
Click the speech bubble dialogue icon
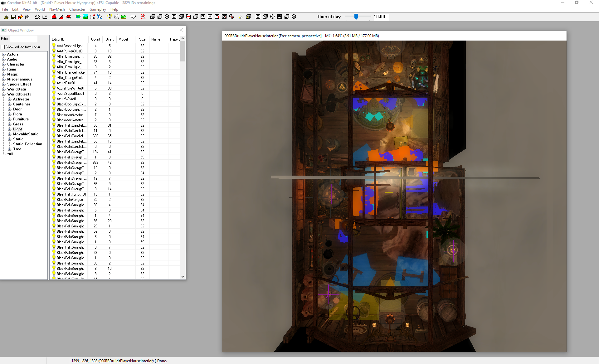pos(133,17)
